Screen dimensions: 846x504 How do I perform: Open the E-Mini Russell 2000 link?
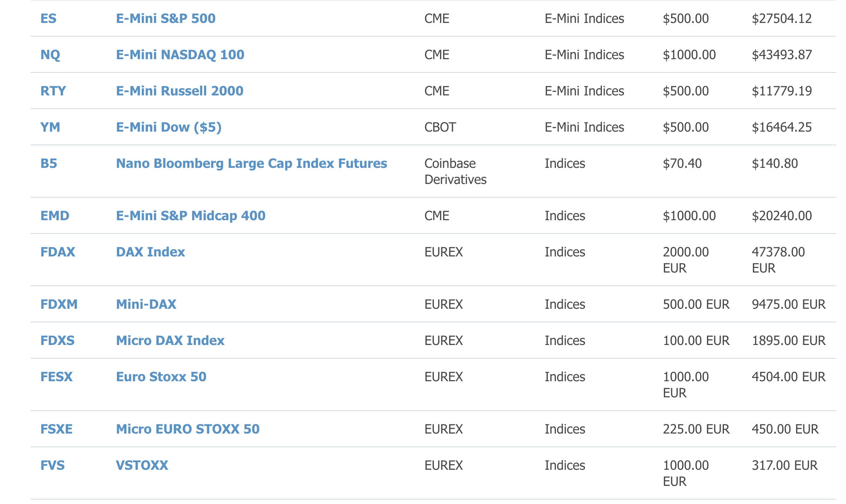coord(180,91)
